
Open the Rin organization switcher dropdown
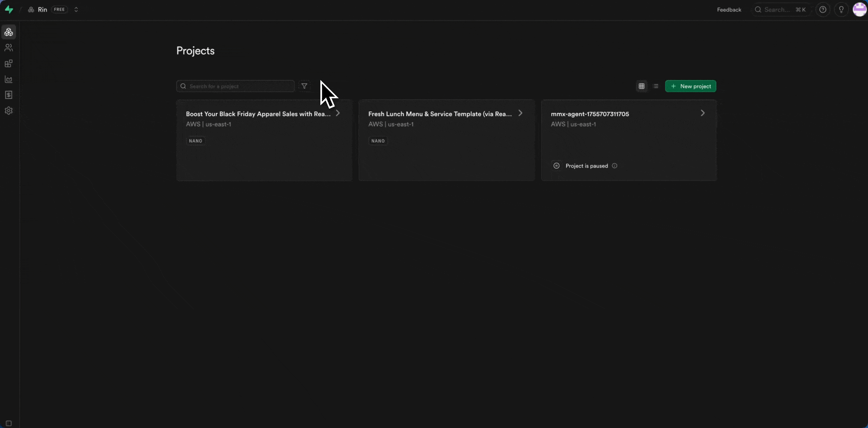(76, 10)
